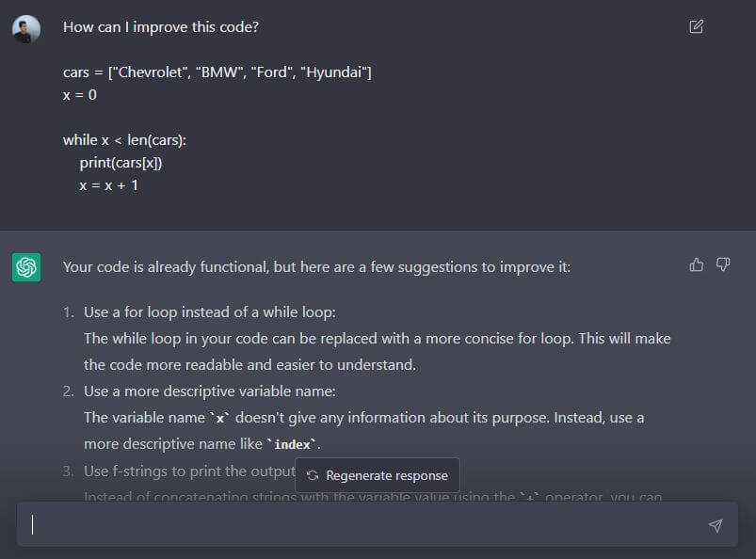This screenshot has height=559, width=756.
Task: Click the user profile photo avatar
Action: tap(26, 28)
